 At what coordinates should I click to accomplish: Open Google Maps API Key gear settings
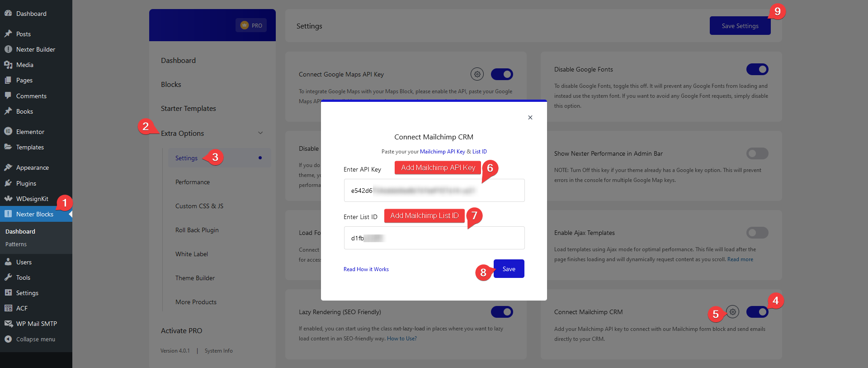click(x=477, y=74)
